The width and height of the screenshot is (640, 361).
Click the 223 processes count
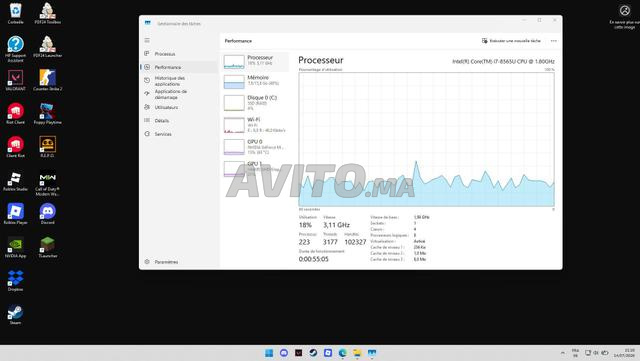304,242
